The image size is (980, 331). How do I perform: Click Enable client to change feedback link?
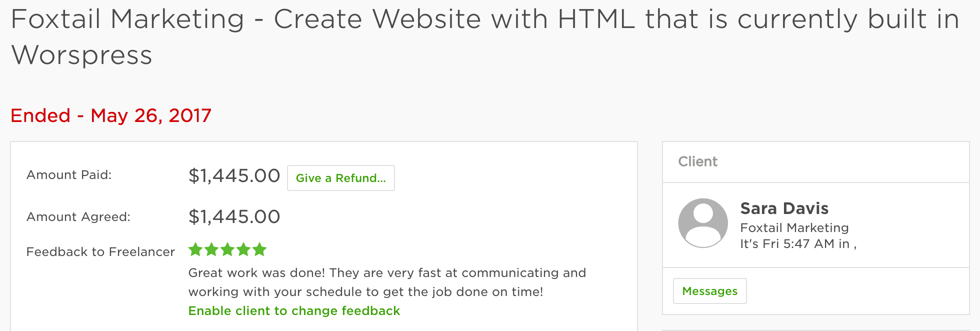click(x=294, y=311)
